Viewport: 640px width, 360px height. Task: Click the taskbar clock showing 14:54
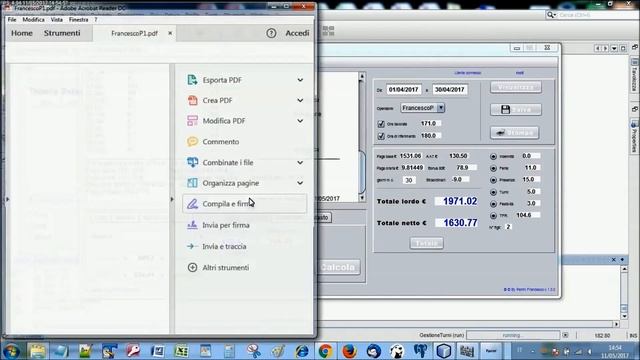[x=616, y=351]
